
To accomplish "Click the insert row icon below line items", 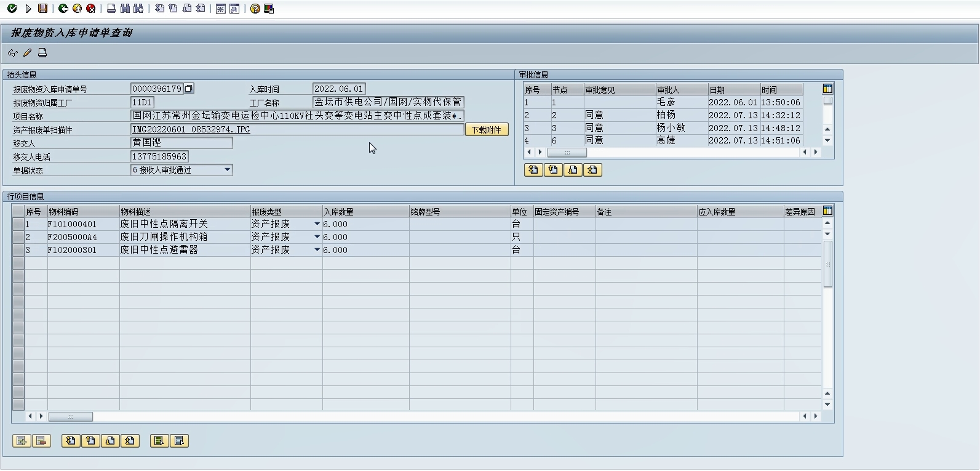I will pyautogui.click(x=22, y=441).
